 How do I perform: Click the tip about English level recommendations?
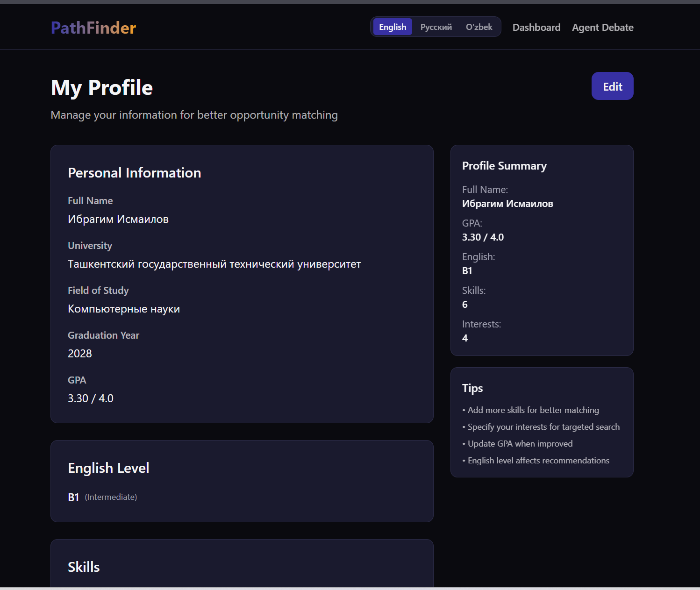(x=536, y=461)
